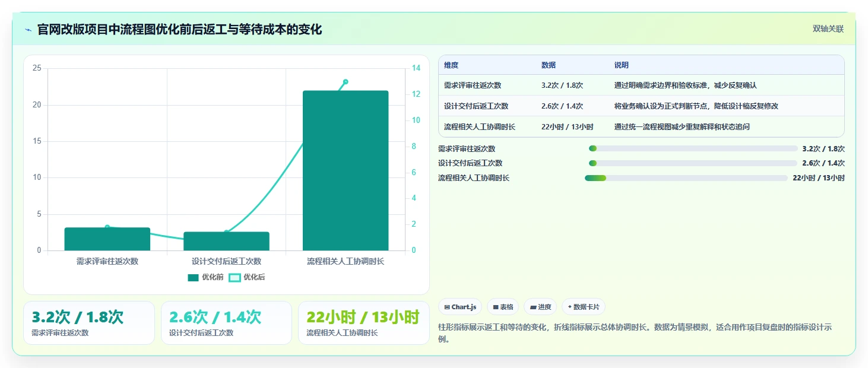
Task: Click the line point above 流程相关人工协调时长 bar
Action: pyautogui.click(x=346, y=82)
